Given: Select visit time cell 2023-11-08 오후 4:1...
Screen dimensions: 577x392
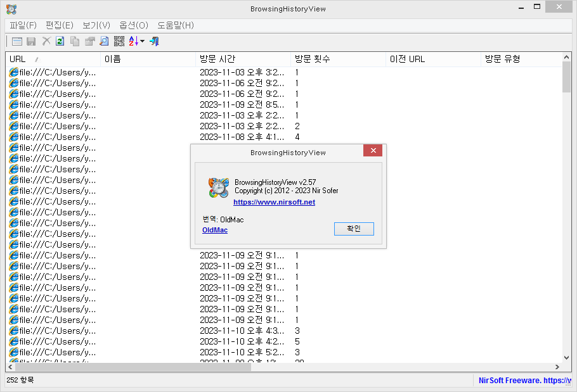Looking at the screenshot, I should (x=242, y=137).
